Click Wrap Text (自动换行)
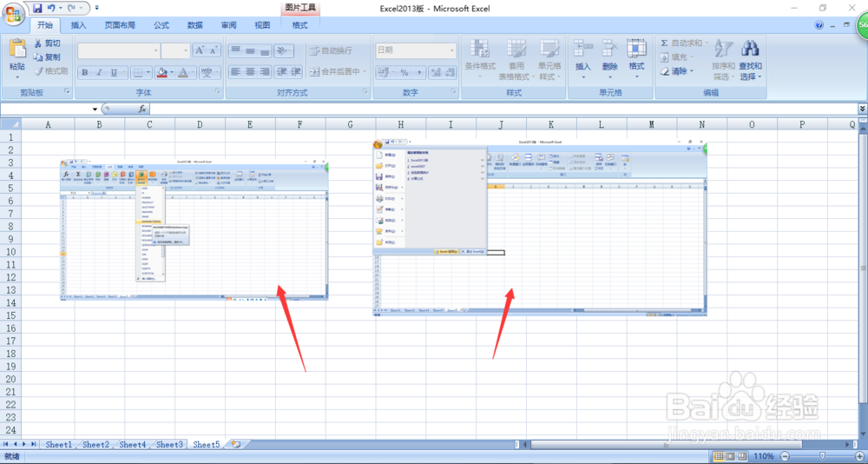 (x=331, y=50)
